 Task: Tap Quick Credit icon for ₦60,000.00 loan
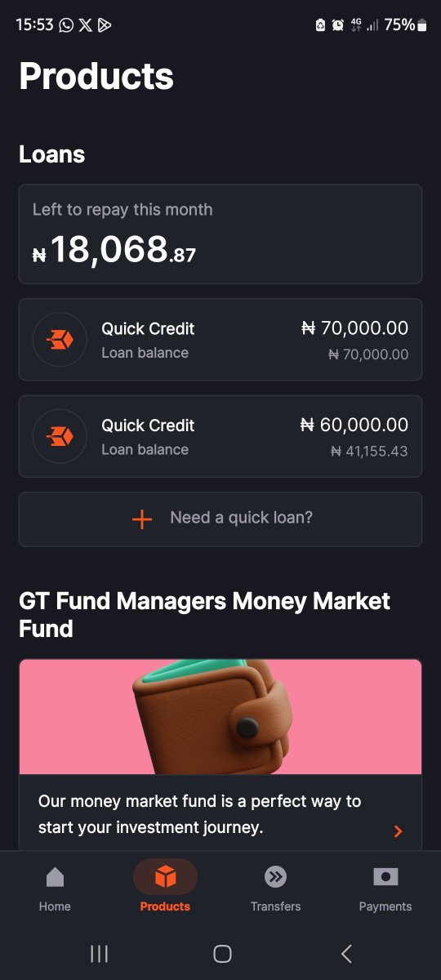coord(60,437)
